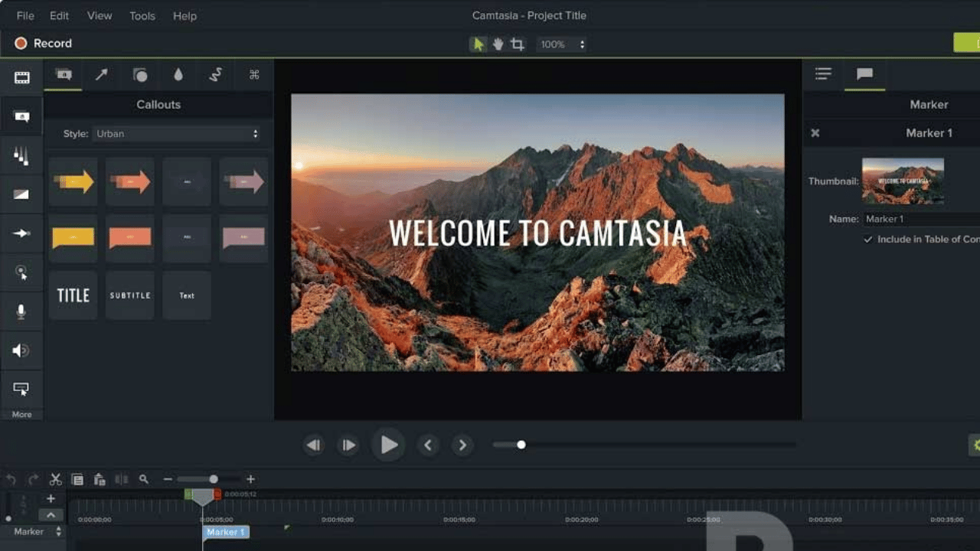The height and width of the screenshot is (551, 980).
Task: Open Audio Effects speaker icon in sidebar
Action: coord(21,350)
